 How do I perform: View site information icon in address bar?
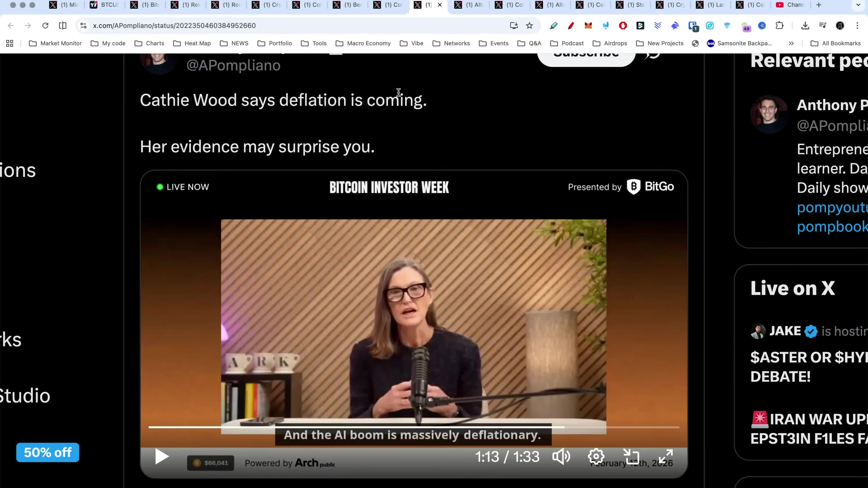(83, 26)
